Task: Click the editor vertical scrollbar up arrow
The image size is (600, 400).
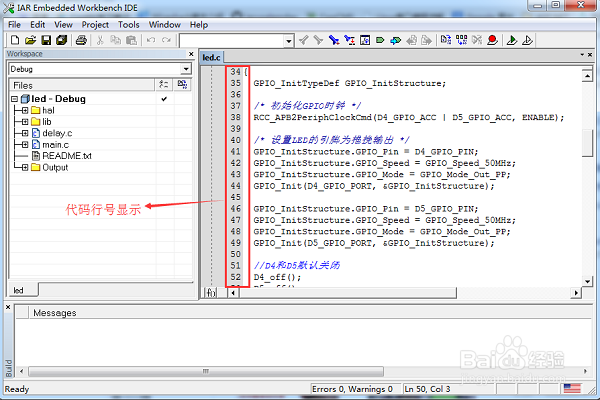Action: 587,76
